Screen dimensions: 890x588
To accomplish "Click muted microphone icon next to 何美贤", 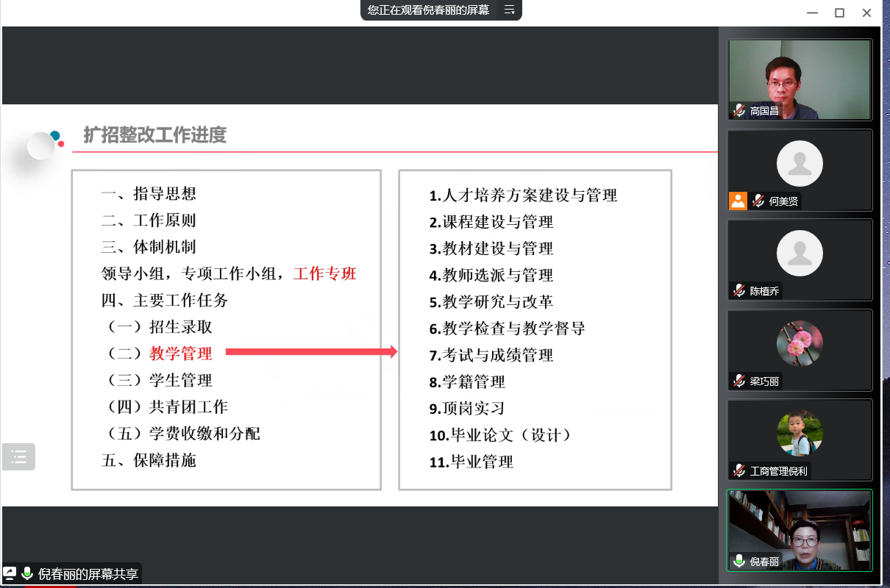I will point(758,201).
